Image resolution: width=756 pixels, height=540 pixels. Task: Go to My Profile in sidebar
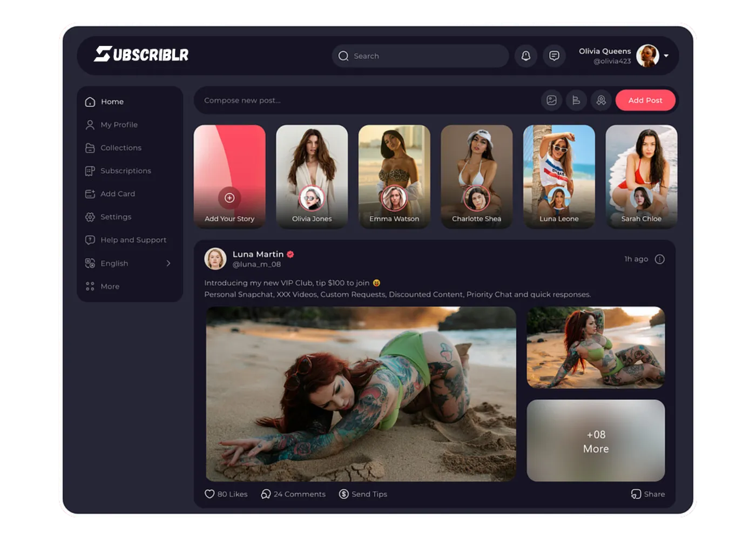tap(119, 125)
